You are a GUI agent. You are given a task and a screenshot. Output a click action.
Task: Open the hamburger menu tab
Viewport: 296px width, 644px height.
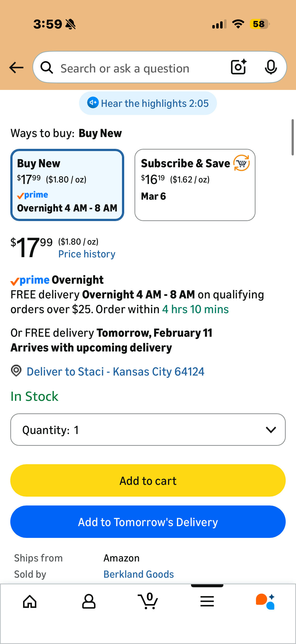pyautogui.click(x=207, y=601)
